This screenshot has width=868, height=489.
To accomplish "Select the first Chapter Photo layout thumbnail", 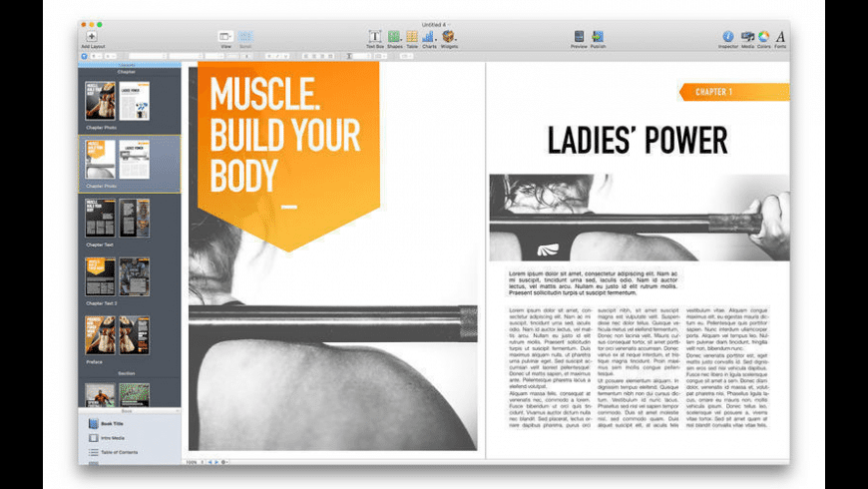I will pos(118,101).
